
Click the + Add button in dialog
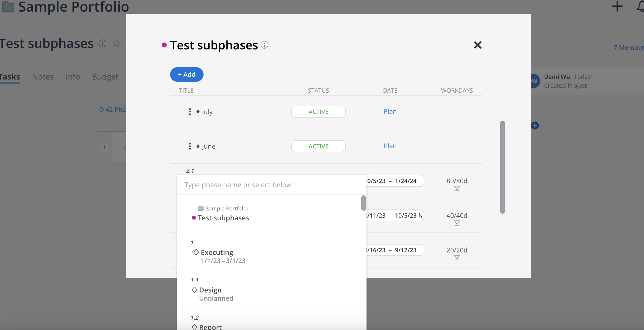[x=186, y=74]
